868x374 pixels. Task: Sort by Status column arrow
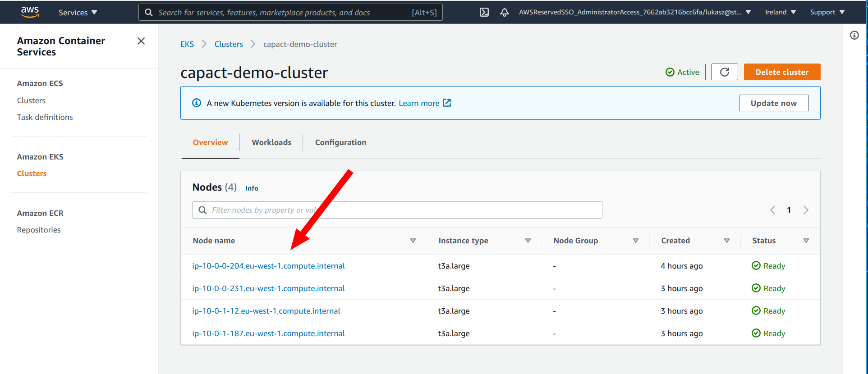(806, 241)
